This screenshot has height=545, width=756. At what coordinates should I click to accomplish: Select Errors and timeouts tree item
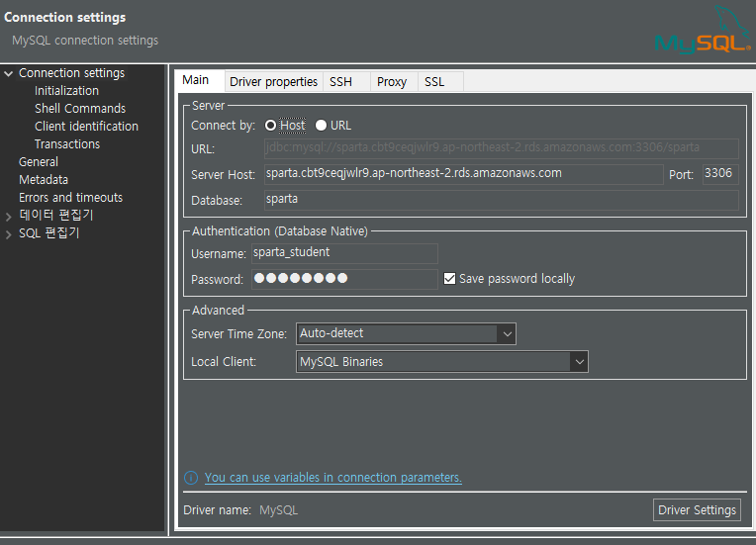(x=71, y=198)
